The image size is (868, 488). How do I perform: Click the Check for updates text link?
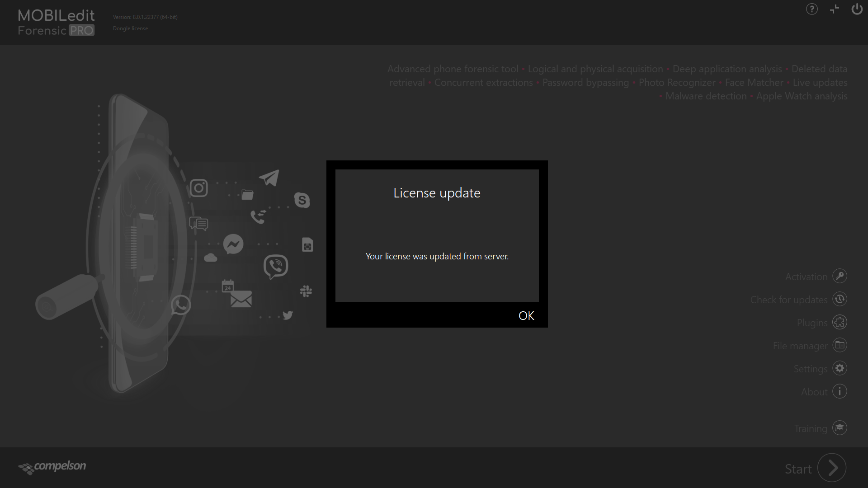tap(788, 299)
